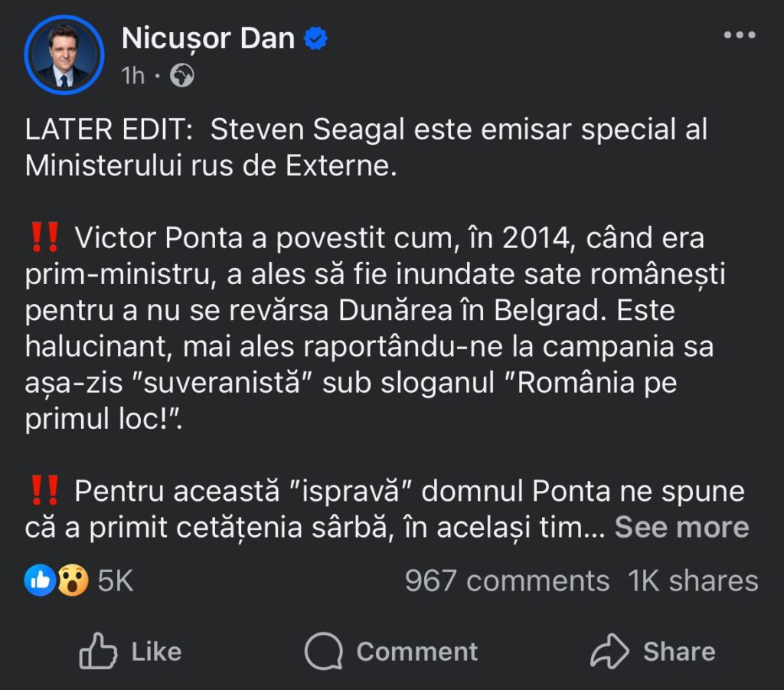Select the Like button's thumbs-up icon
784x690 pixels.
[x=97, y=652]
